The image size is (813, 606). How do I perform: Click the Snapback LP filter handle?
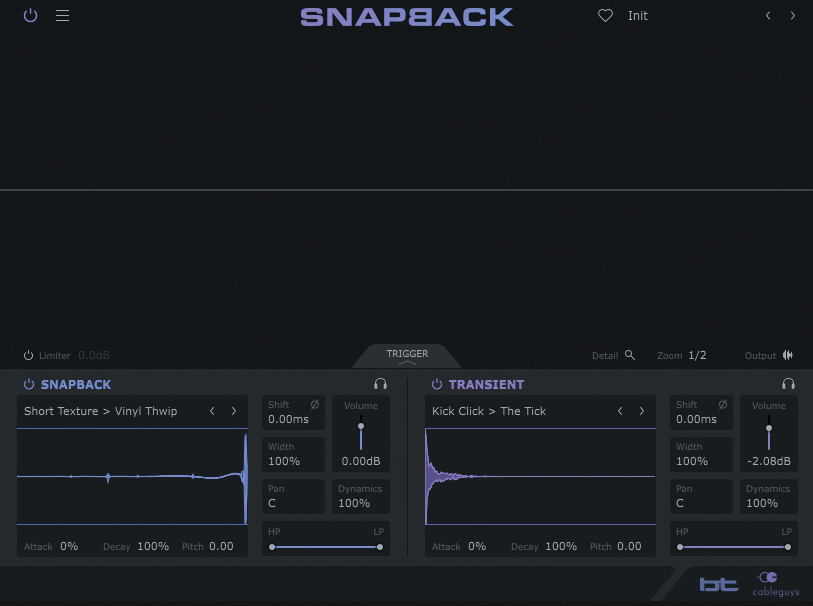click(x=380, y=547)
